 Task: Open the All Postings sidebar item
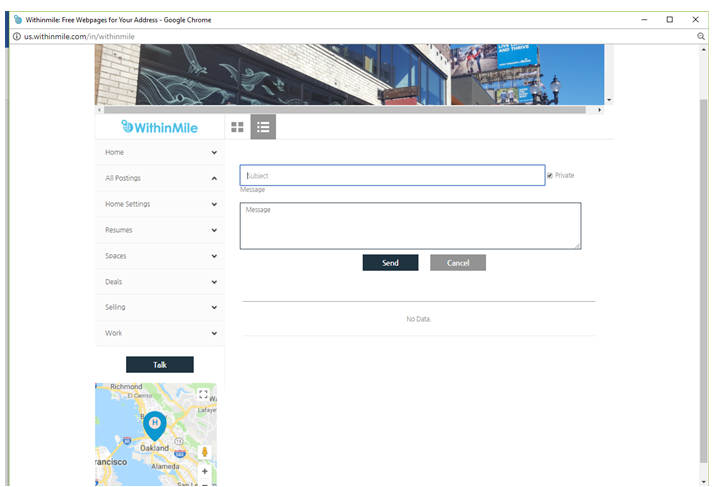pos(159,178)
